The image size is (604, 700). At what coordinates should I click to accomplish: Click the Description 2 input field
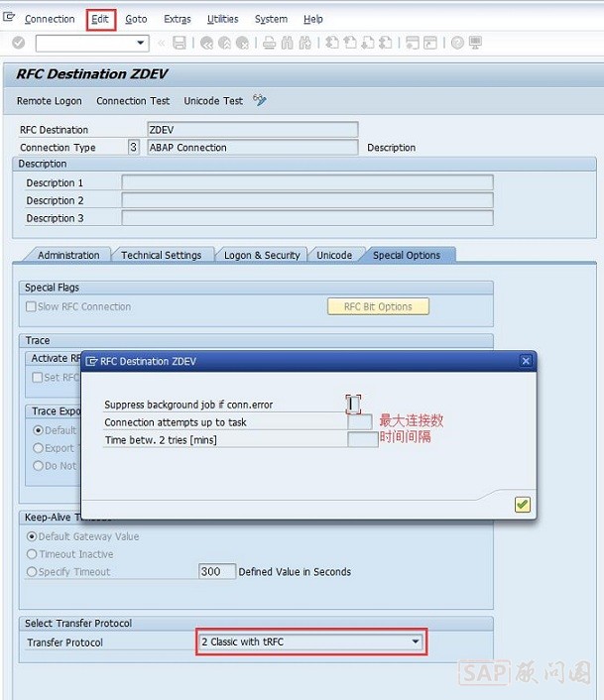pos(307,200)
